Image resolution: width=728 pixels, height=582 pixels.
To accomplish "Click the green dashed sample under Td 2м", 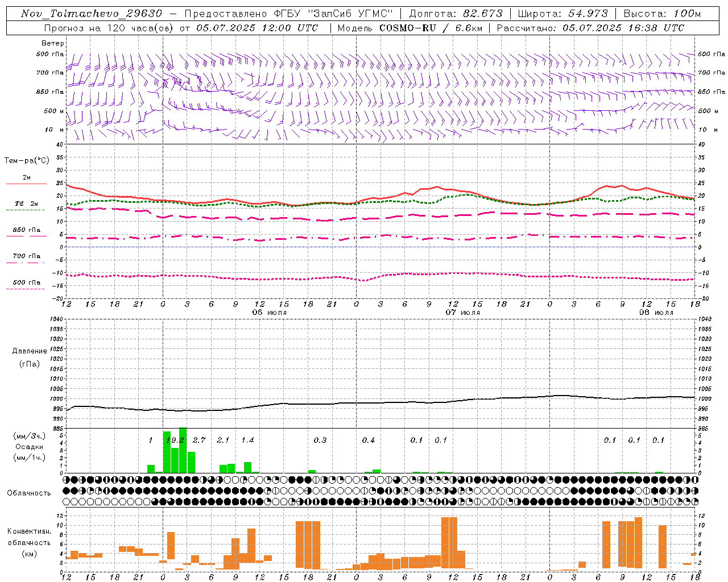I will [x=26, y=210].
